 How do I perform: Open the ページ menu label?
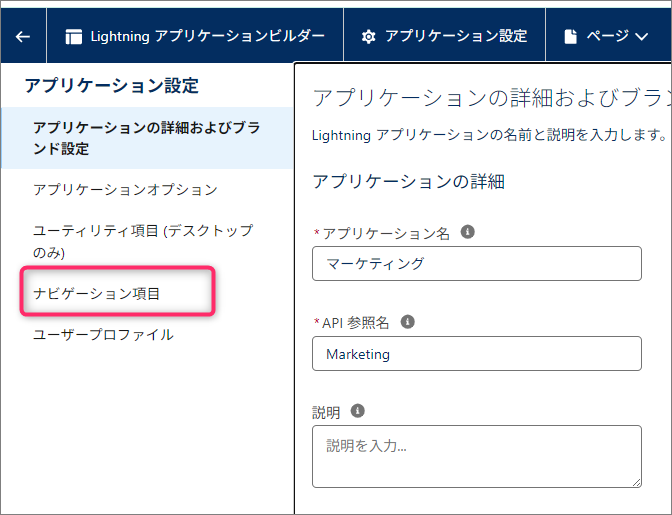(606, 36)
